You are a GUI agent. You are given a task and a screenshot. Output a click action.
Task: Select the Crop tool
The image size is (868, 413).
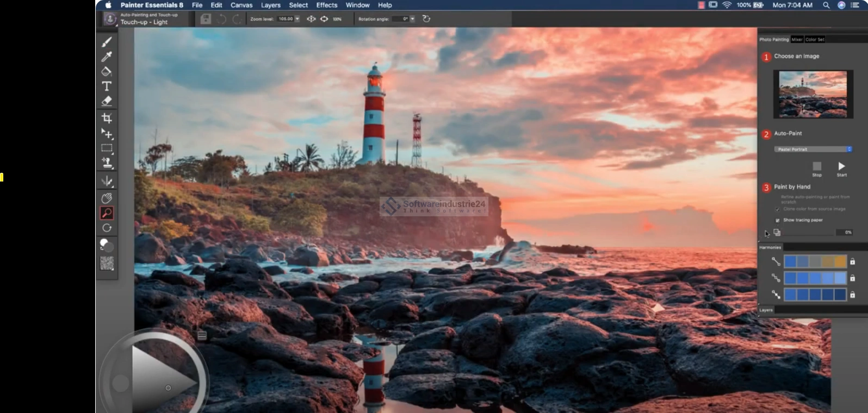(107, 118)
